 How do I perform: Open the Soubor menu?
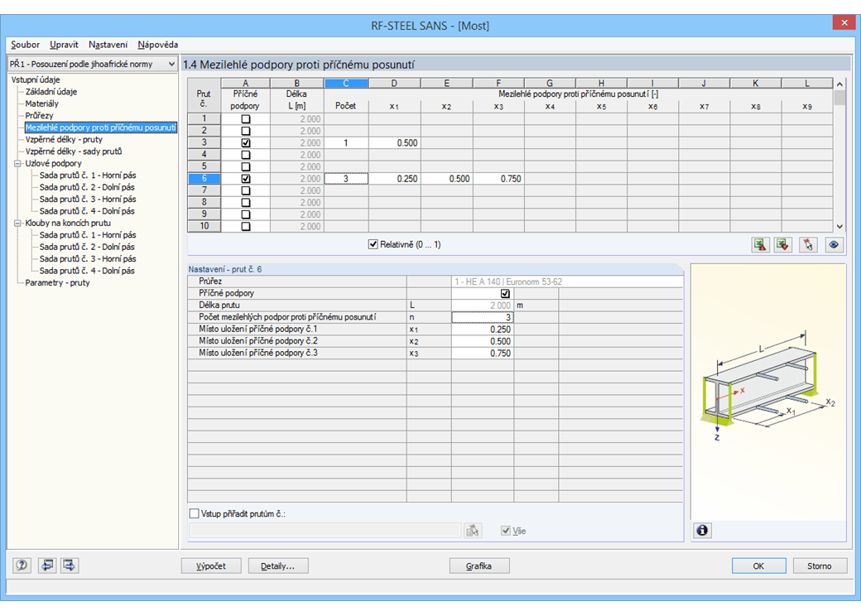pyautogui.click(x=26, y=45)
